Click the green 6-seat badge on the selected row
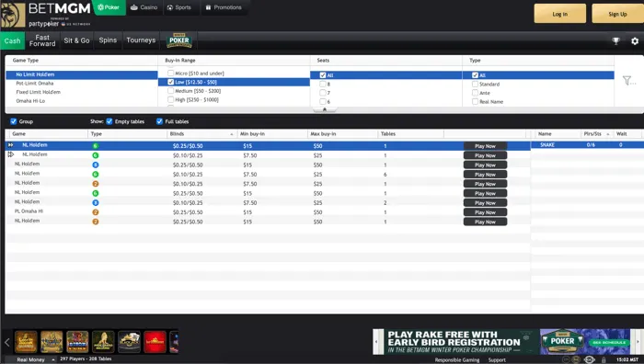 point(96,145)
